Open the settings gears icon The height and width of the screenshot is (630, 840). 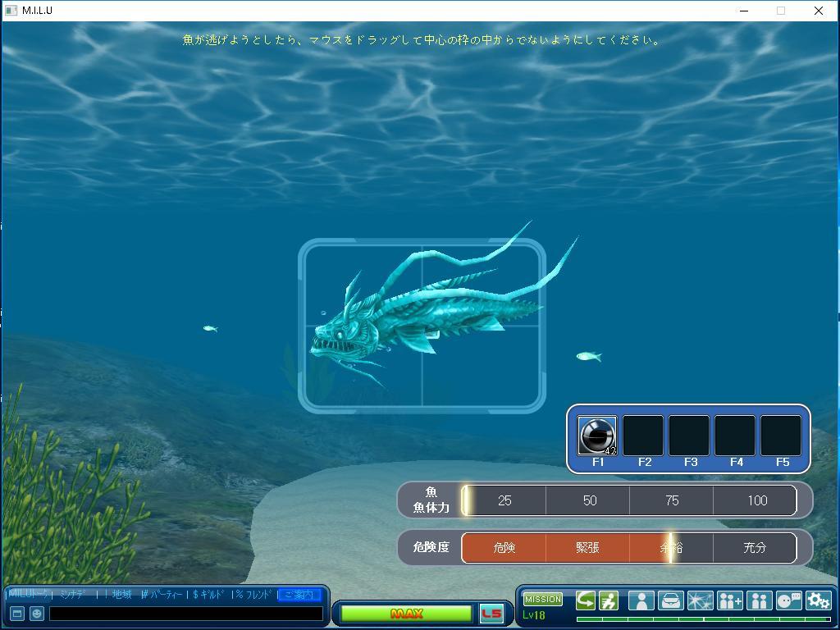tap(818, 600)
